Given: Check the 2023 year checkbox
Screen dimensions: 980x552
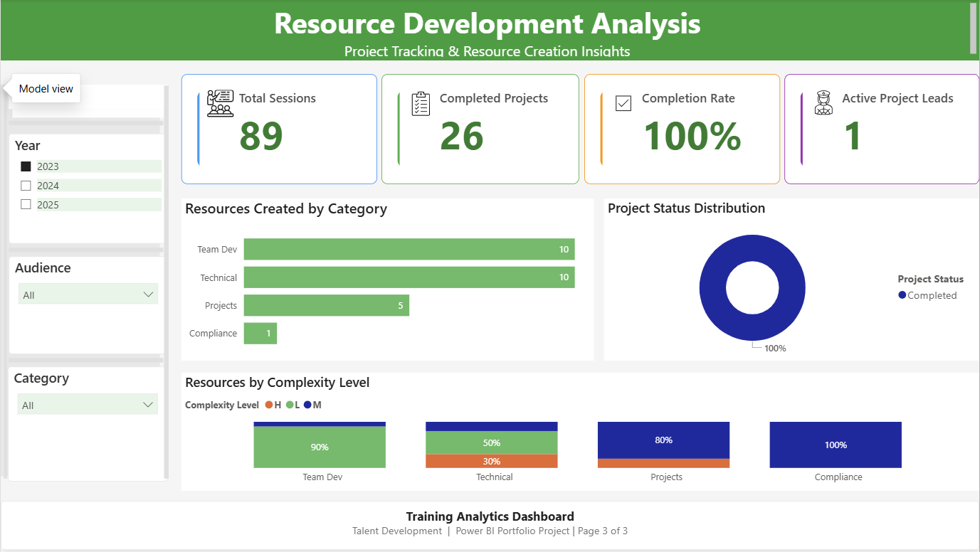Looking at the screenshot, I should click(26, 166).
